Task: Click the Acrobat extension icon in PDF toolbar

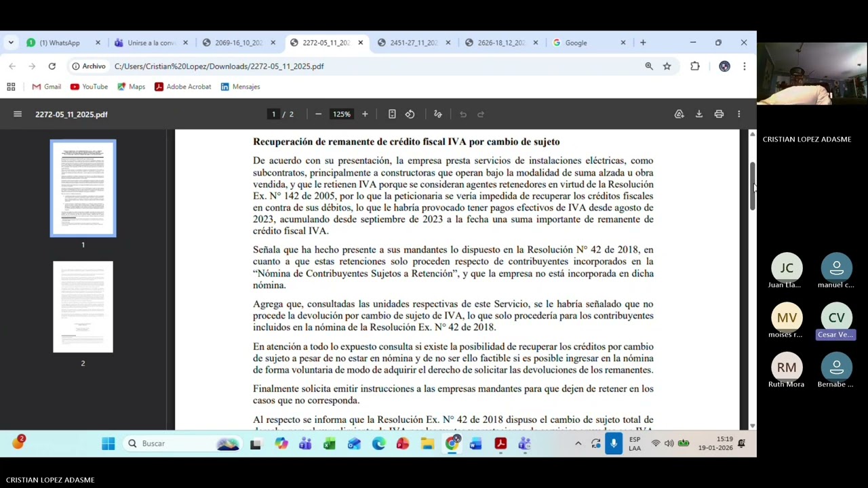Action: (679, 114)
